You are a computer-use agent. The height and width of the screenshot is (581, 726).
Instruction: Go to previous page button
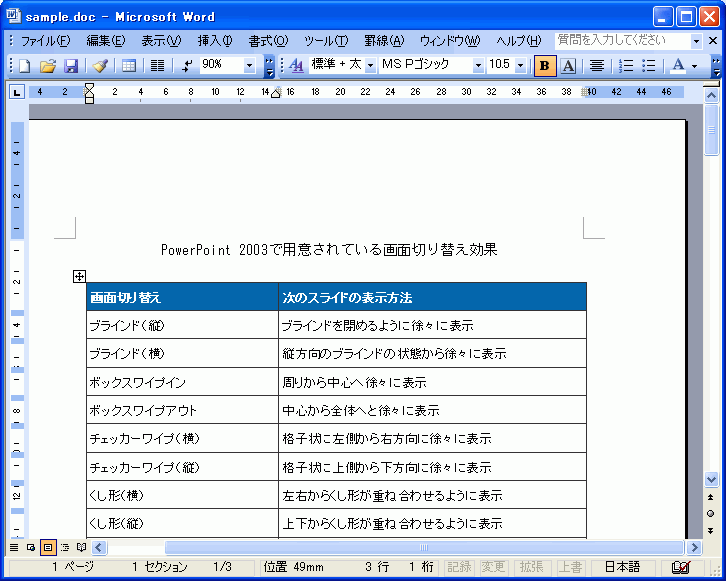click(x=711, y=497)
